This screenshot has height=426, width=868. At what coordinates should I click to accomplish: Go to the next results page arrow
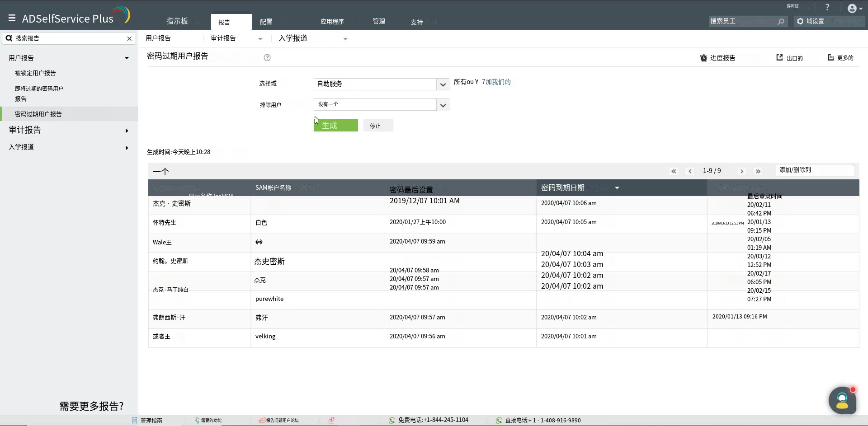pyautogui.click(x=741, y=171)
